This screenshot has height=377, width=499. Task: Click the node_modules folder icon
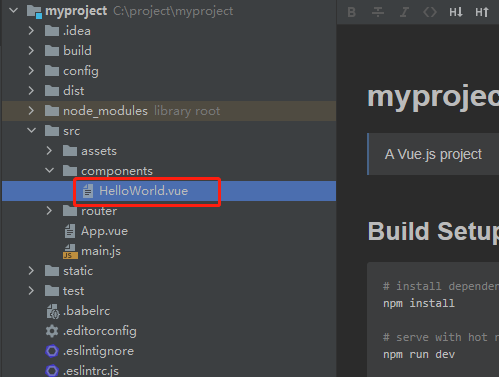(52, 111)
